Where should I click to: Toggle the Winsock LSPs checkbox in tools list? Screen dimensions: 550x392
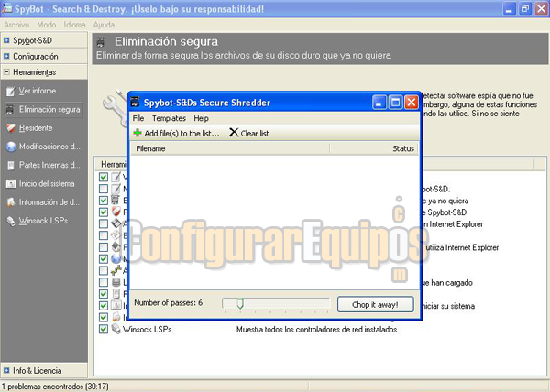point(104,329)
